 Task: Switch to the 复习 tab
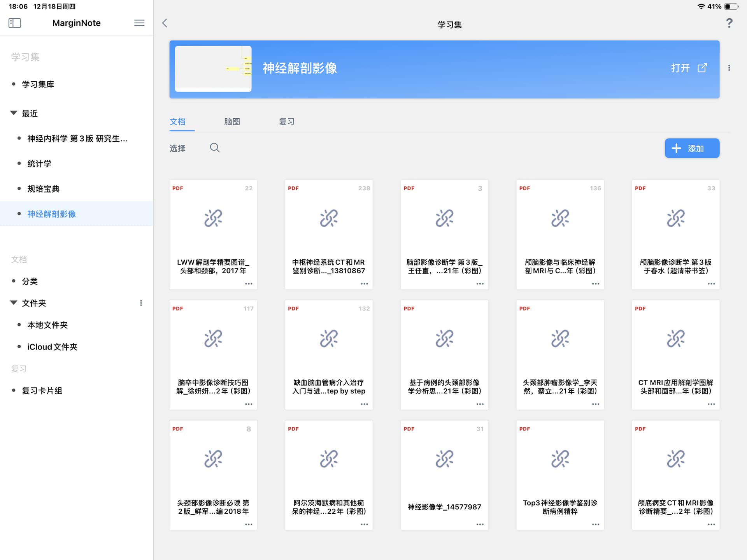[287, 122]
